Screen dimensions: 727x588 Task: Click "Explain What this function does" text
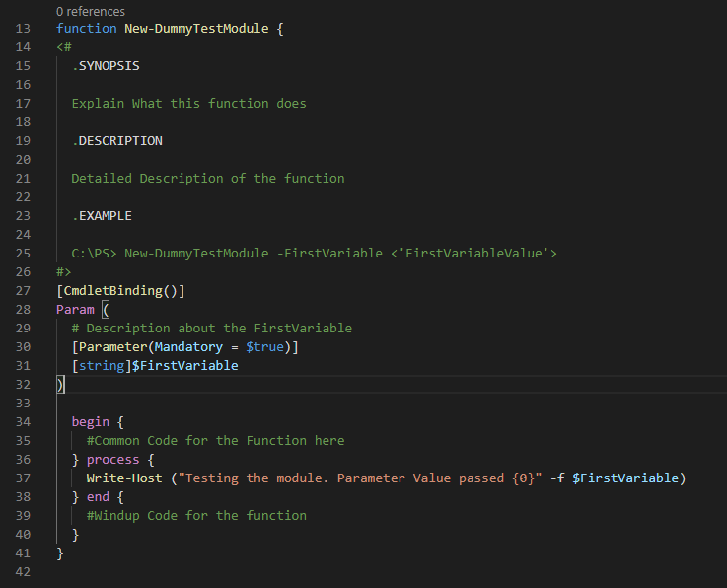(x=188, y=104)
